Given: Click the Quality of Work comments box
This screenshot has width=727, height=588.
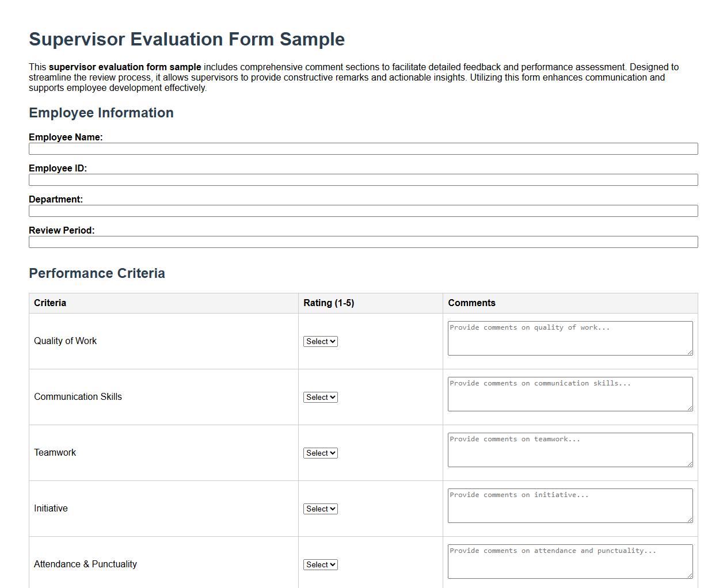Looking at the screenshot, I should [x=569, y=338].
